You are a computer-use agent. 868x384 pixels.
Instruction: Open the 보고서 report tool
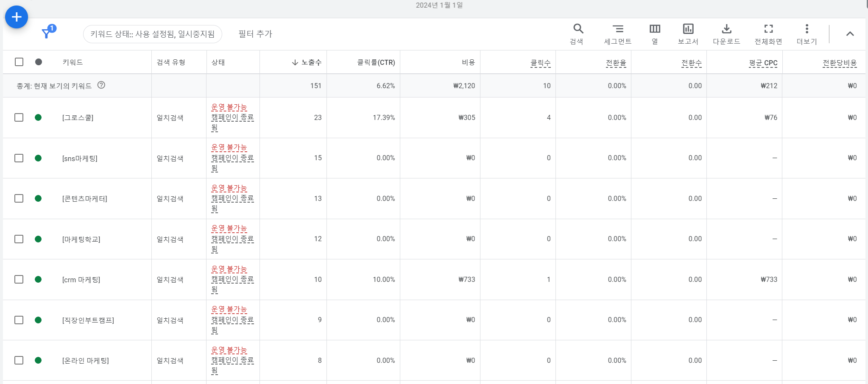pyautogui.click(x=688, y=34)
